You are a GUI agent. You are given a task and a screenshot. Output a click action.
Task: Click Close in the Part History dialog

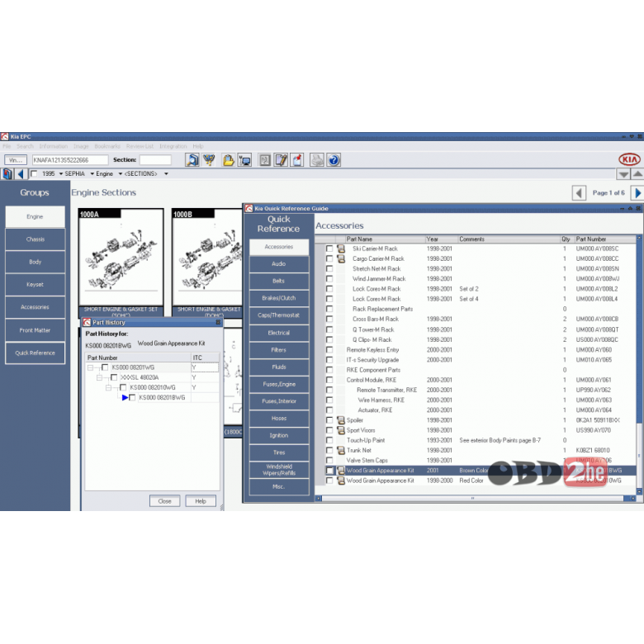click(x=164, y=501)
